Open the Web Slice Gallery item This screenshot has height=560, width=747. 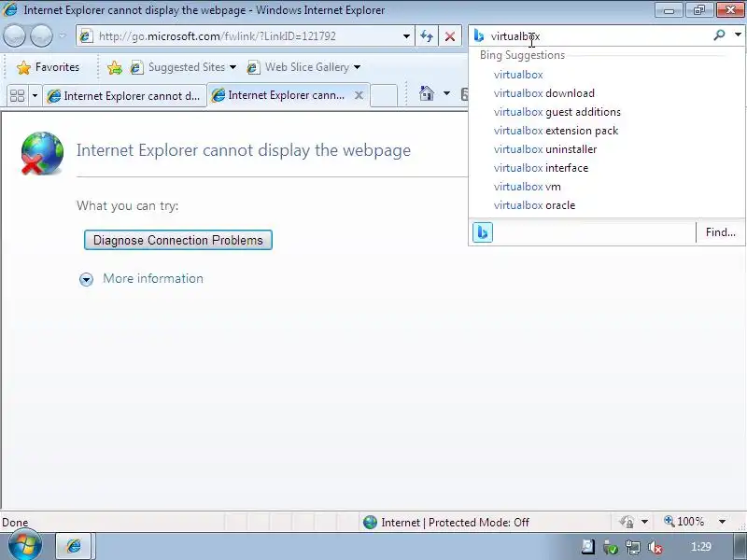click(x=299, y=67)
